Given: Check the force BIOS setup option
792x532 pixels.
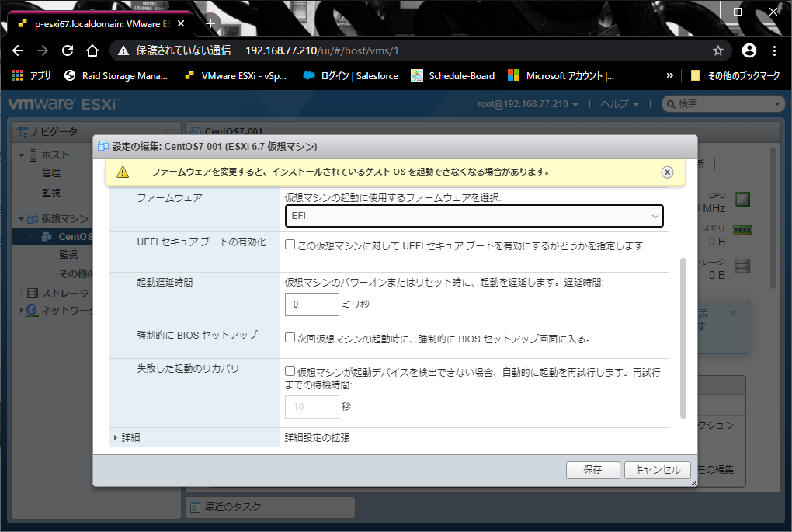Looking at the screenshot, I should pyautogui.click(x=290, y=338).
